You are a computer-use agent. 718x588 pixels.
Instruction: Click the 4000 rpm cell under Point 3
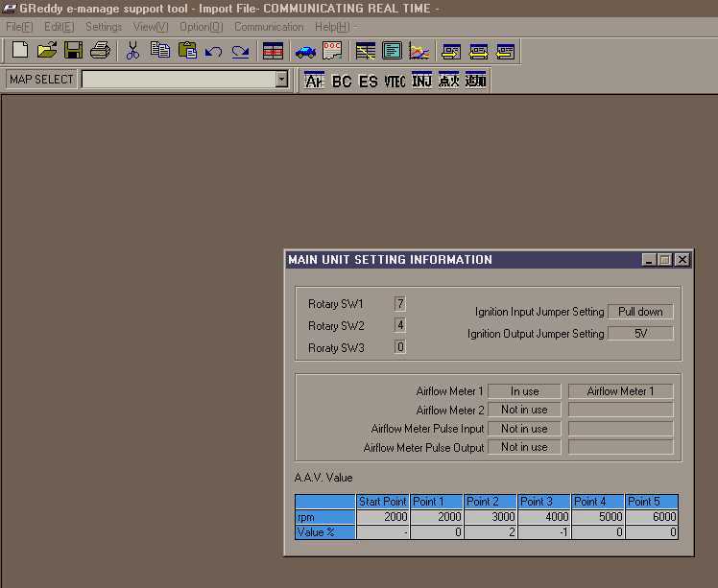coord(544,517)
